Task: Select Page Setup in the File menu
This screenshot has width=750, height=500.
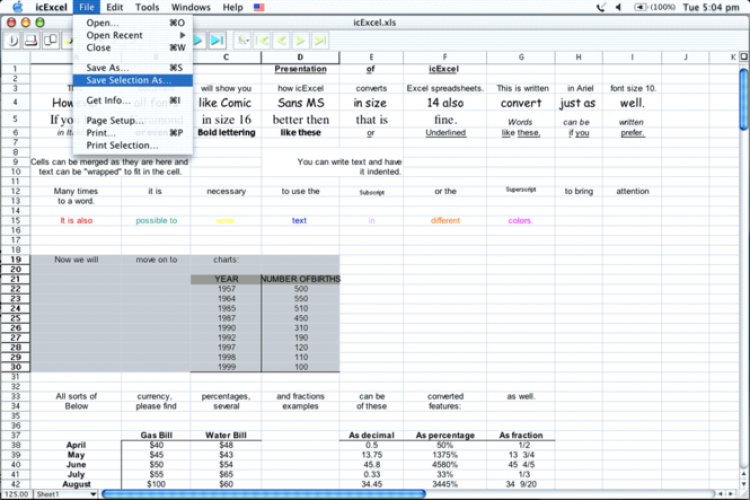Action: point(115,120)
